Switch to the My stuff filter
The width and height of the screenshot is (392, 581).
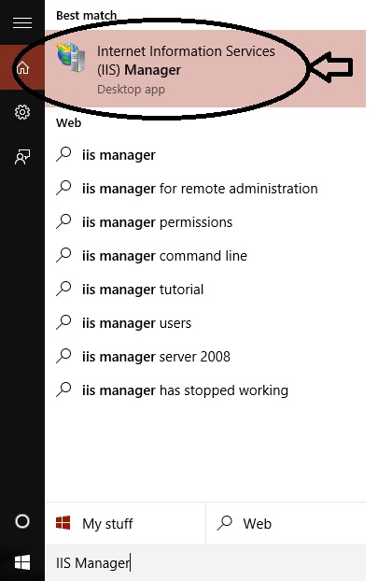click(125, 523)
